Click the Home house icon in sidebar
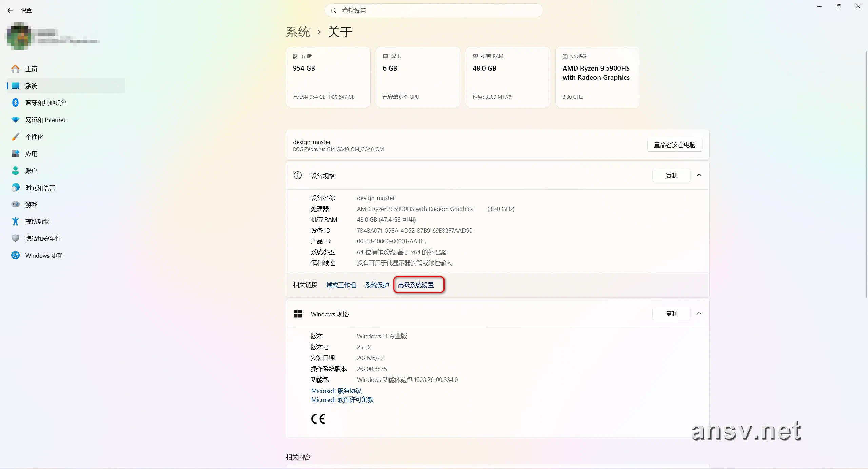The width and height of the screenshot is (868, 469). click(15, 69)
